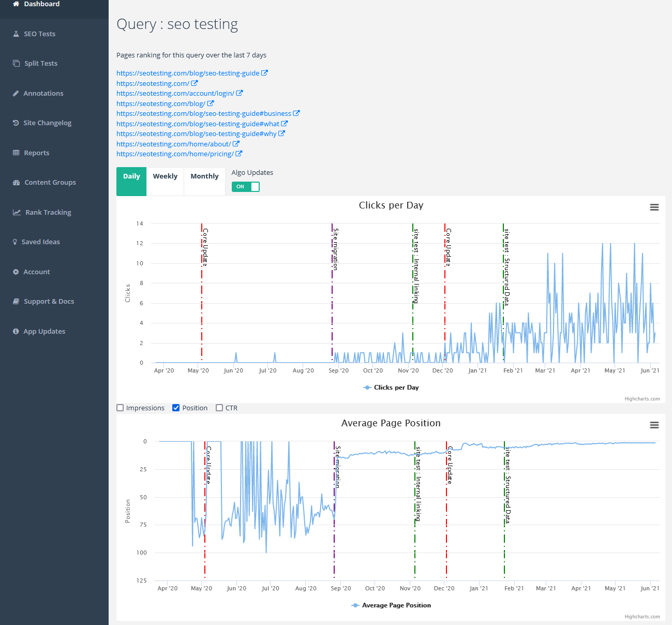Viewport: 672px width, 625px height.
Task: Open external link icon beside account/login URL
Action: tap(240, 93)
